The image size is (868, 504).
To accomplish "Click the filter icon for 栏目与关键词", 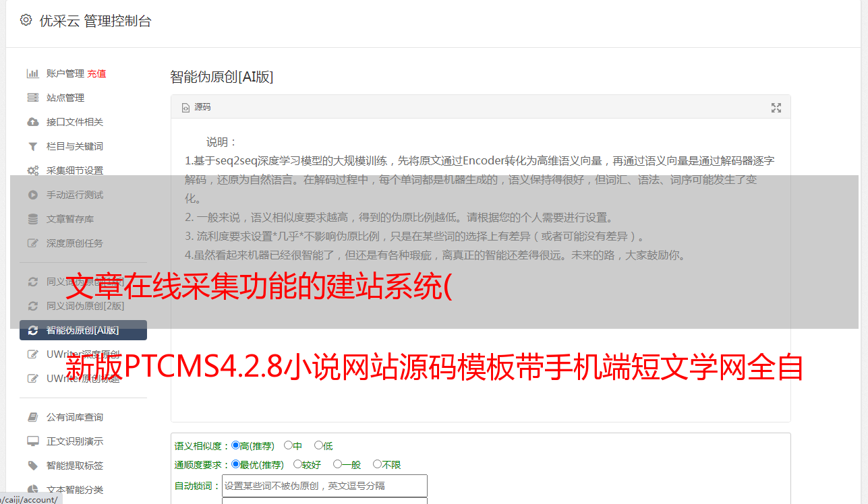I will tap(32, 146).
